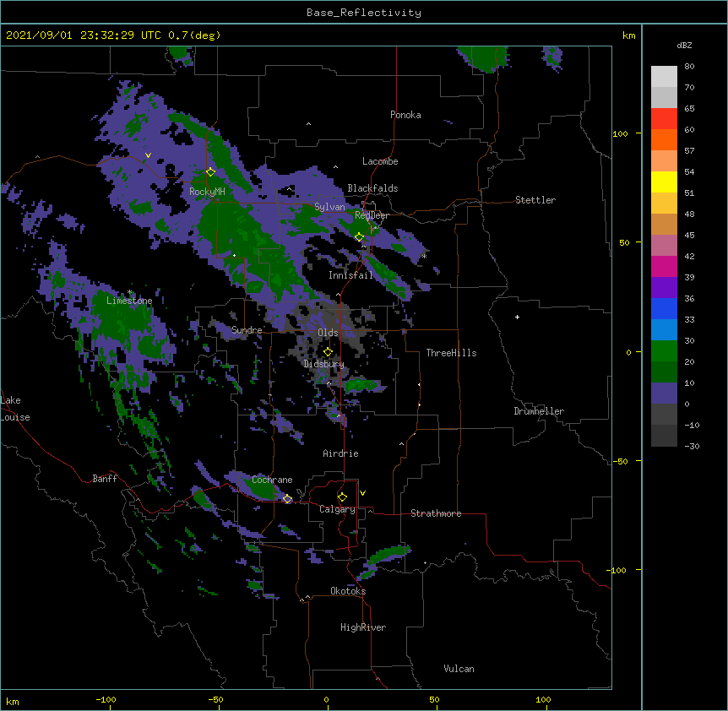Click the light orange 57–54 dBZ swatch
This screenshot has width=728, height=711.
(664, 161)
